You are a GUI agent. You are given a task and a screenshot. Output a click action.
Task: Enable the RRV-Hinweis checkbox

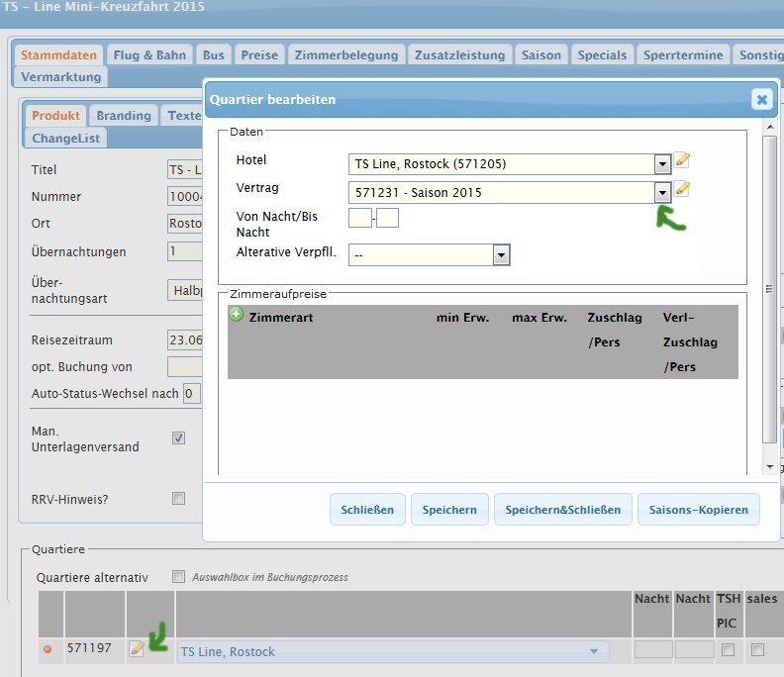(179, 499)
